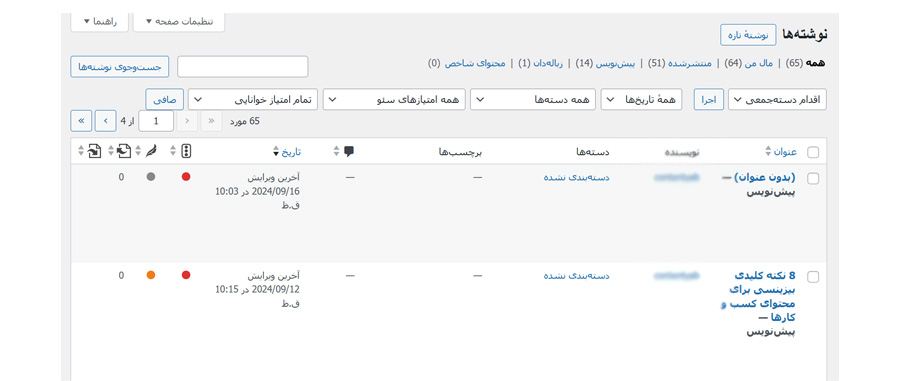Click red SEO dot of untitled draft
The height and width of the screenshot is (381, 900).
tap(186, 177)
